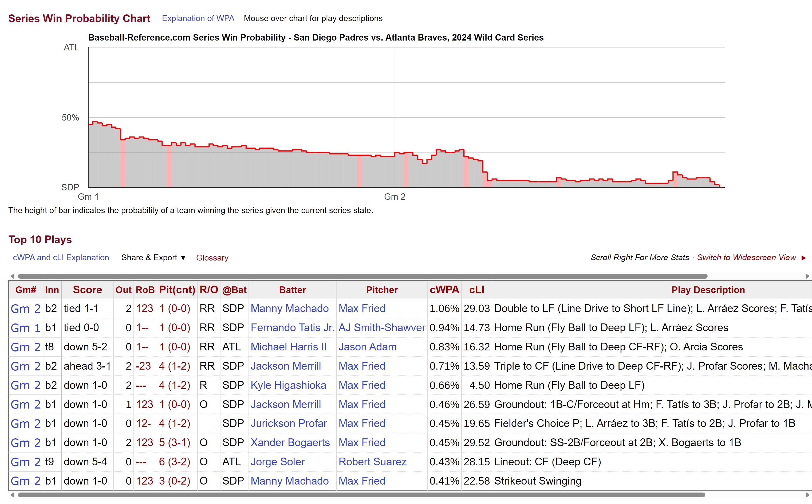Open the Glossary link
The height and width of the screenshot is (504, 812).
tap(212, 258)
